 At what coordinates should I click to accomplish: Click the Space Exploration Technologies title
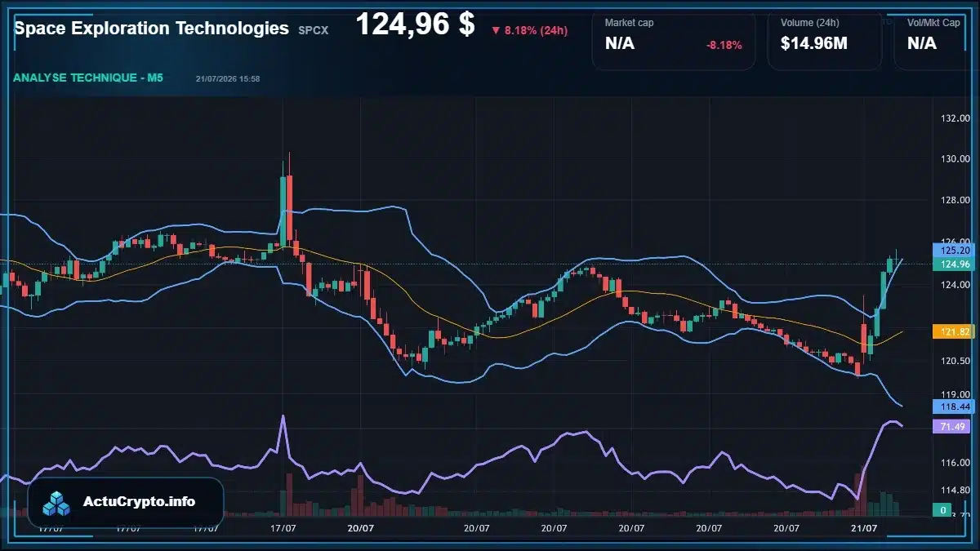coord(151,29)
